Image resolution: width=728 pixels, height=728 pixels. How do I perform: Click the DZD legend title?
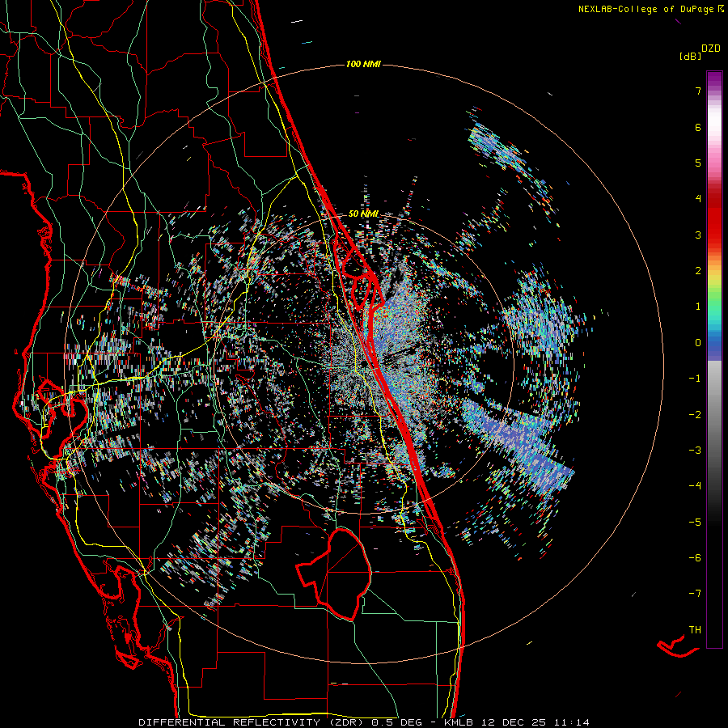click(711, 49)
